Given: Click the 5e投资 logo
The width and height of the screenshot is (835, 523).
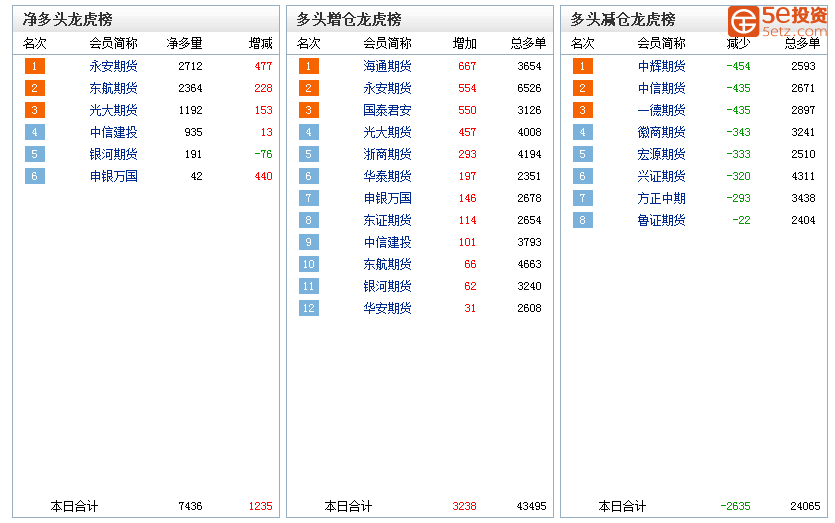Looking at the screenshot, I should pos(777,21).
